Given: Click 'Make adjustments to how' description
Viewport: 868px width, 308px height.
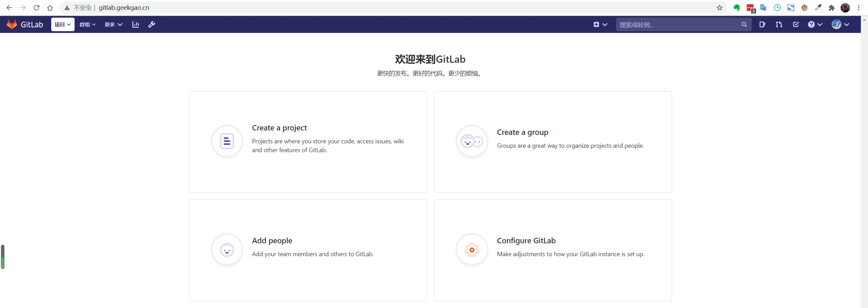Looking at the screenshot, I should [x=571, y=254].
